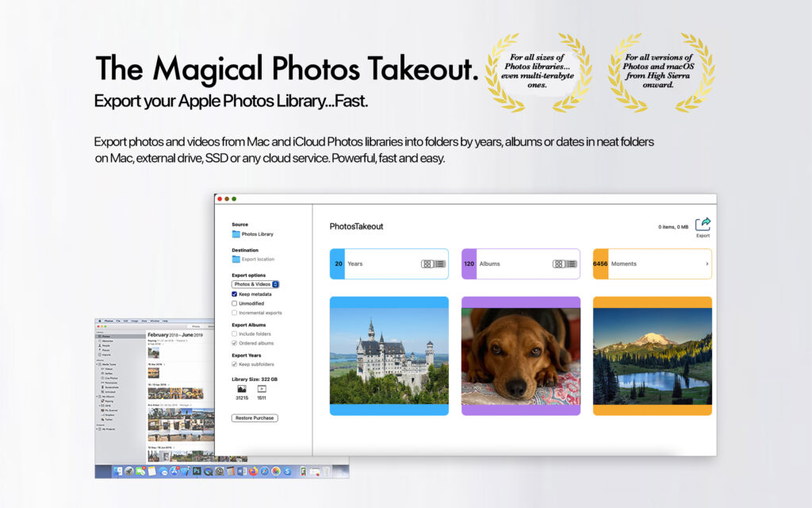Click the purple 120 Albums count badge
This screenshot has width=812, height=508.
click(x=469, y=264)
